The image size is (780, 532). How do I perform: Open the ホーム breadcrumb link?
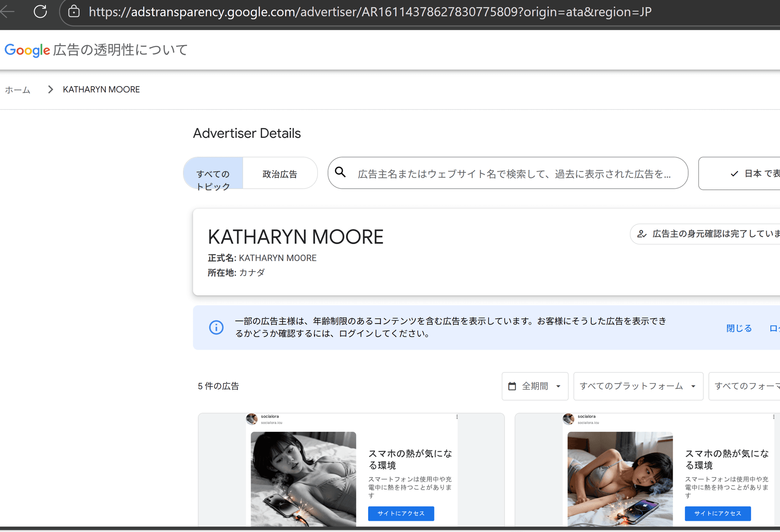[18, 90]
